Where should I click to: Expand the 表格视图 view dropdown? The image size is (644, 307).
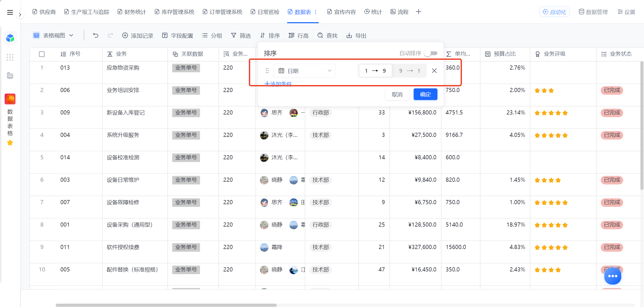[53, 35]
